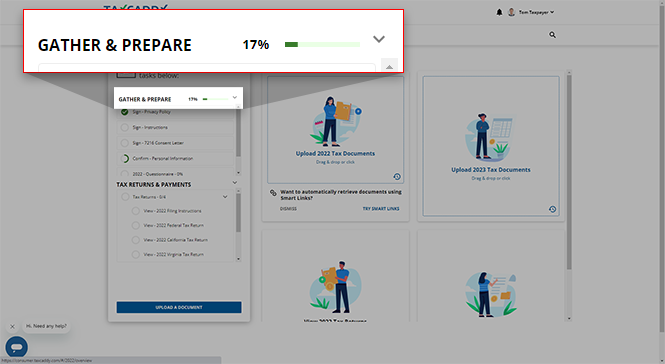Click the Smart Links chain icon
The height and width of the screenshot is (364, 665).
[274, 193]
